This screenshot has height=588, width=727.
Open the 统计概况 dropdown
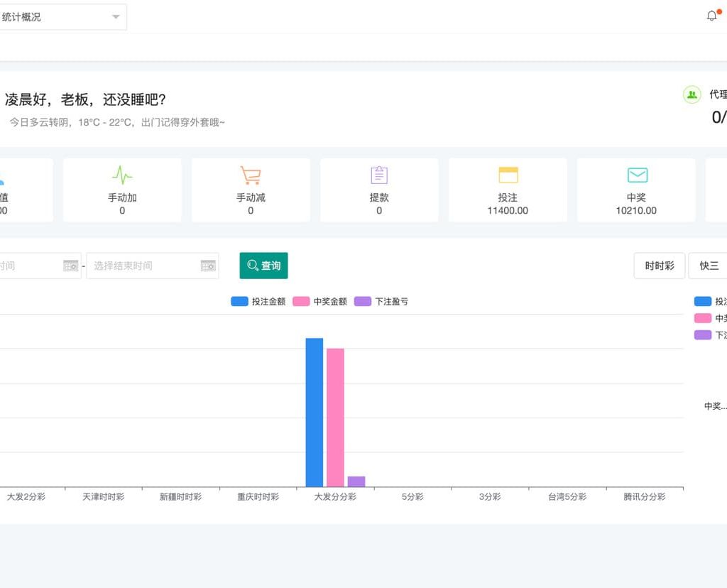tap(64, 16)
